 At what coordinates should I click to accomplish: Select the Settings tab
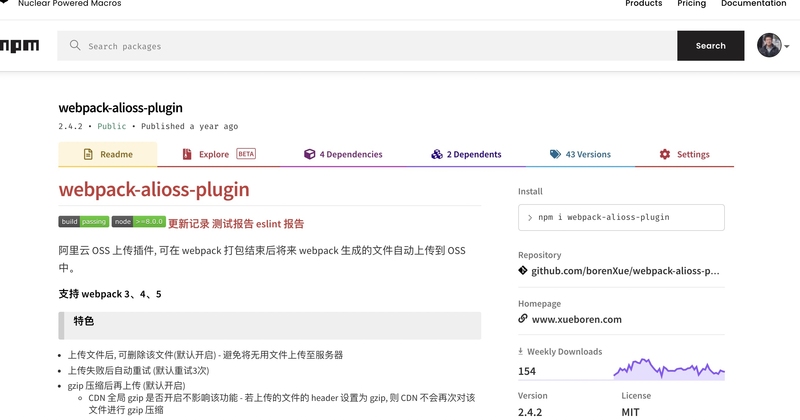point(684,154)
